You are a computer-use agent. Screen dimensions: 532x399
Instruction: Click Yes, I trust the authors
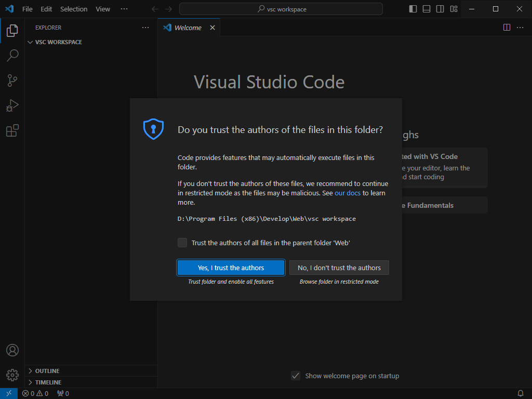231,268
